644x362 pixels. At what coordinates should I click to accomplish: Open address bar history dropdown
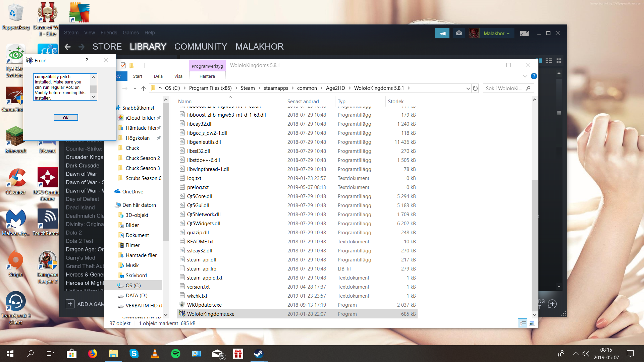point(468,88)
